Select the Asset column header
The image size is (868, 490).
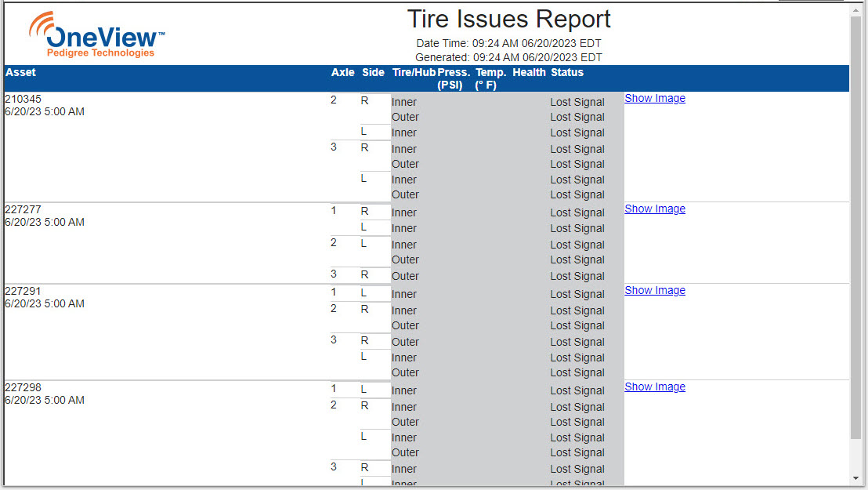tap(20, 72)
